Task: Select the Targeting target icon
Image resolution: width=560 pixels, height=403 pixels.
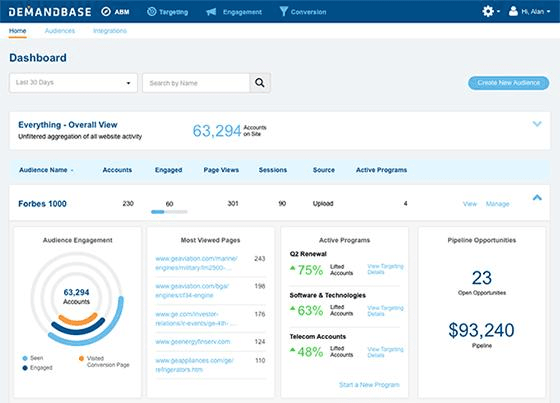Action: coord(152,12)
